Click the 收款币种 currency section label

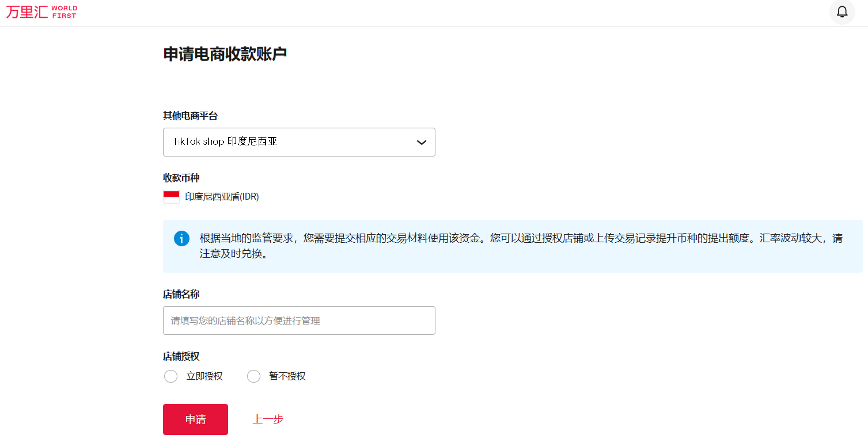181,178
